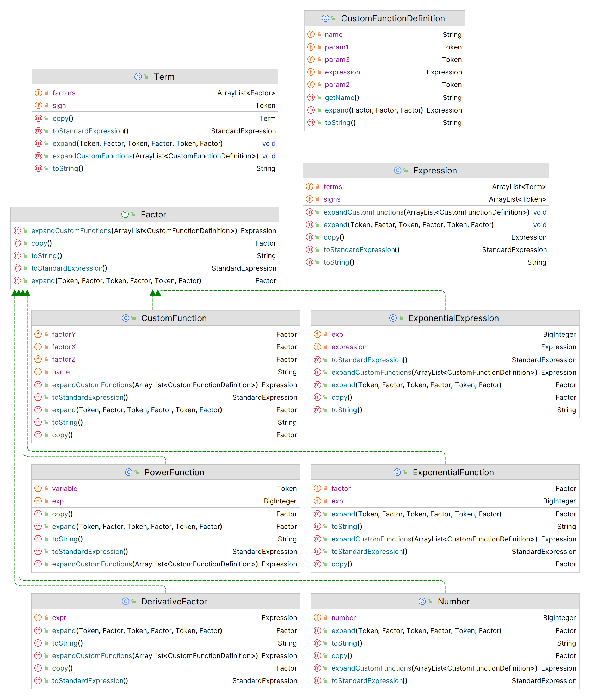Screen dimensions: 590x700
Task: Click the terms field in Expression
Action: click(x=333, y=187)
